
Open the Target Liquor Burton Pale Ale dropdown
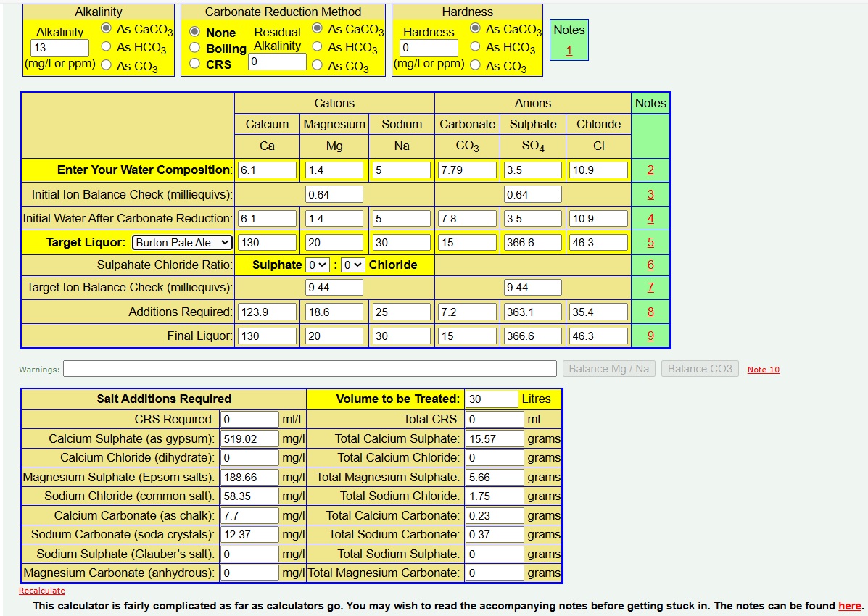point(181,243)
